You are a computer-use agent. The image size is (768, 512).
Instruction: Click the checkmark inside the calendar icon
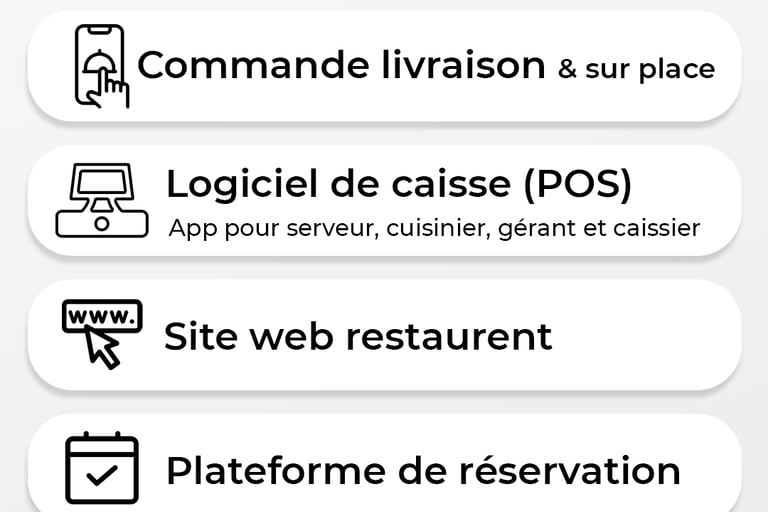(x=101, y=475)
